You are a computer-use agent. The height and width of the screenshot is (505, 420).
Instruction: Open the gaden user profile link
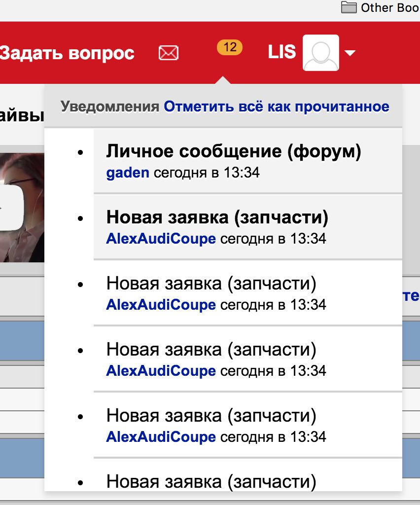pyautogui.click(x=128, y=173)
